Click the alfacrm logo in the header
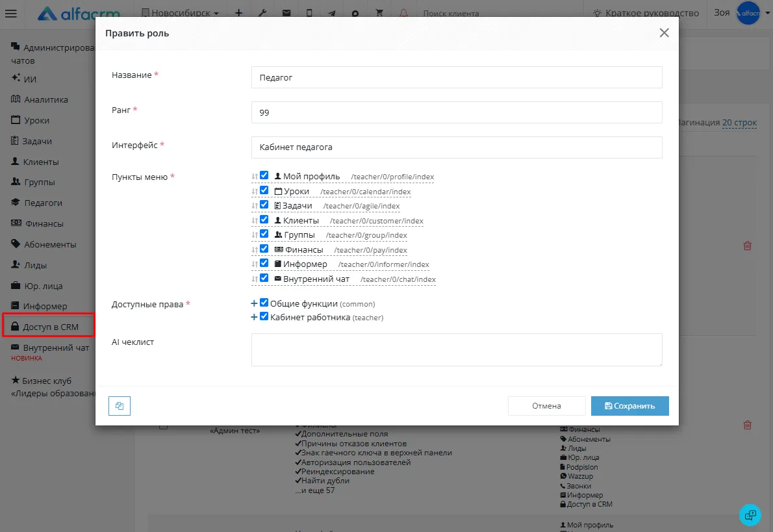The width and height of the screenshot is (773, 532). pos(79,13)
